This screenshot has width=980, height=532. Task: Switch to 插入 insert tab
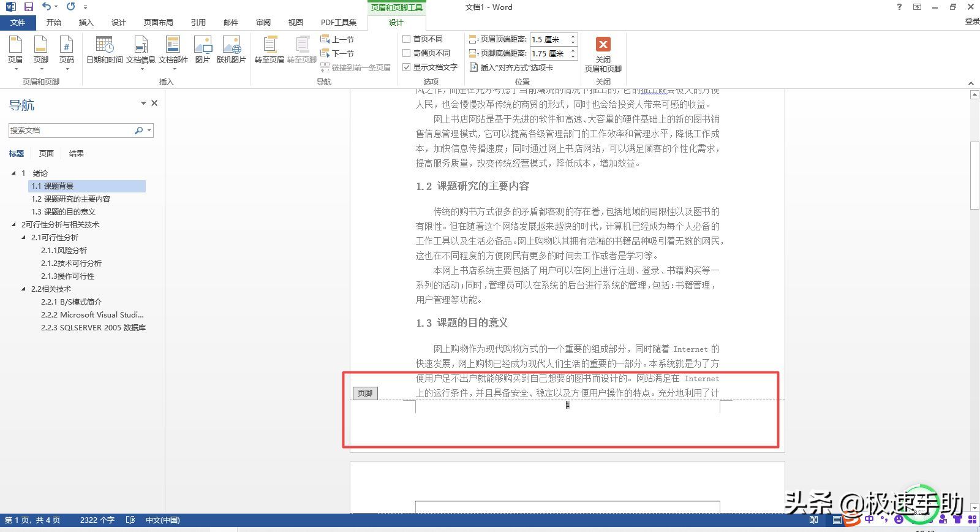pyautogui.click(x=86, y=22)
